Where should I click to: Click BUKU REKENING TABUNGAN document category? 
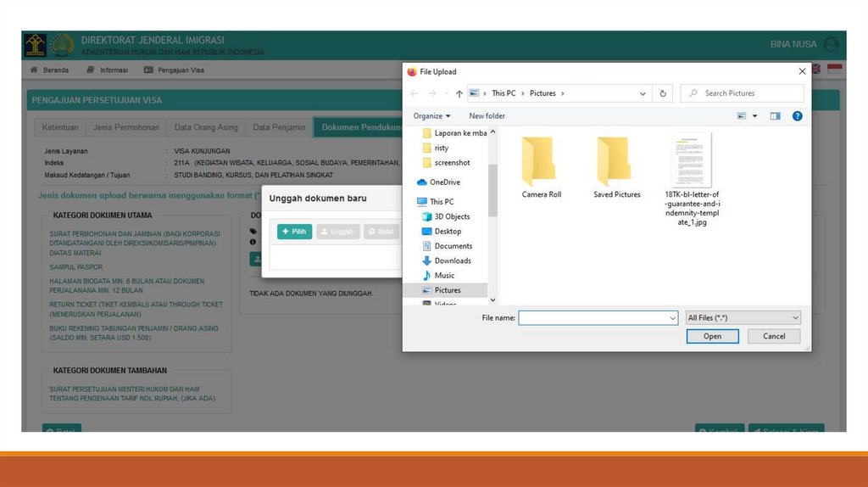click(x=133, y=333)
